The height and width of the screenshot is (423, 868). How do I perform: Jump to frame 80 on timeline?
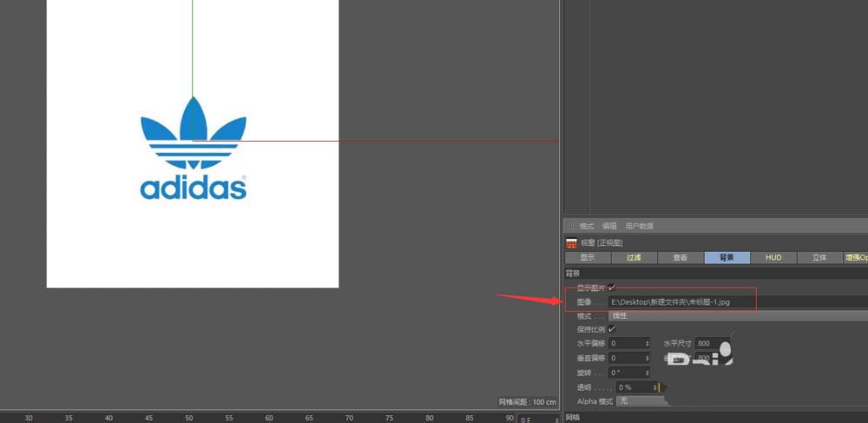(430, 418)
